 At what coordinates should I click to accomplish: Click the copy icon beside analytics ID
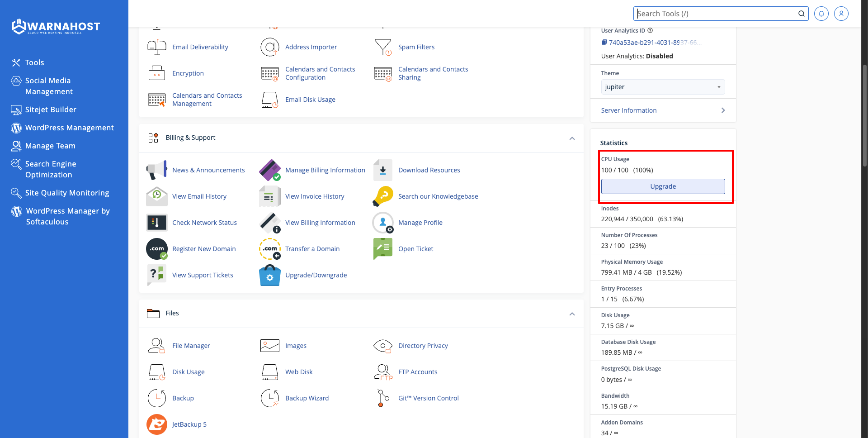click(604, 43)
